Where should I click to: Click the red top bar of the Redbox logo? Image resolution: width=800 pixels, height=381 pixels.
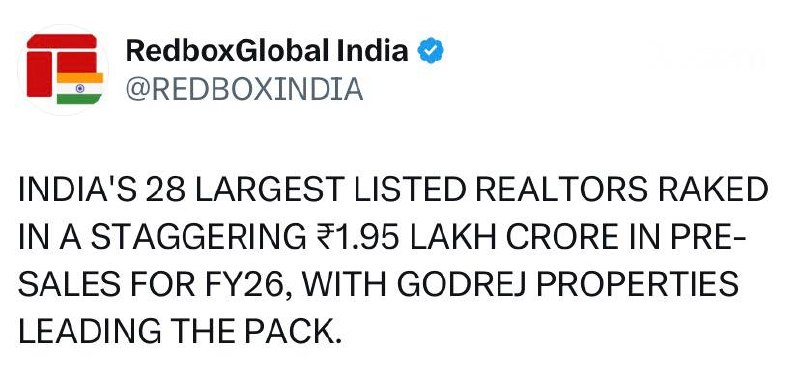point(62,41)
